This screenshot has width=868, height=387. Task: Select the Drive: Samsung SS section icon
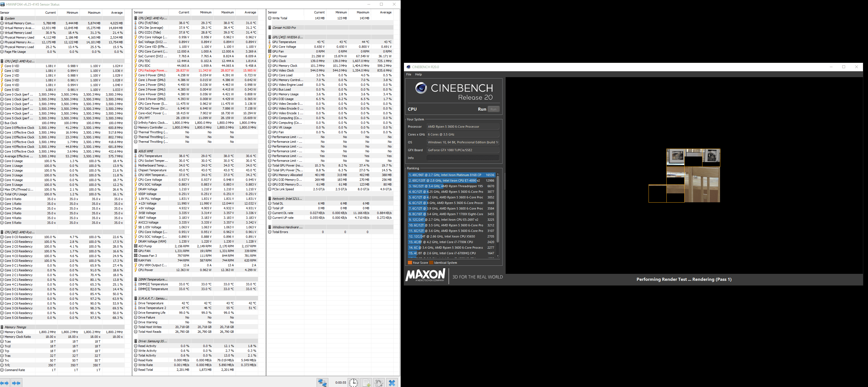tap(135, 341)
